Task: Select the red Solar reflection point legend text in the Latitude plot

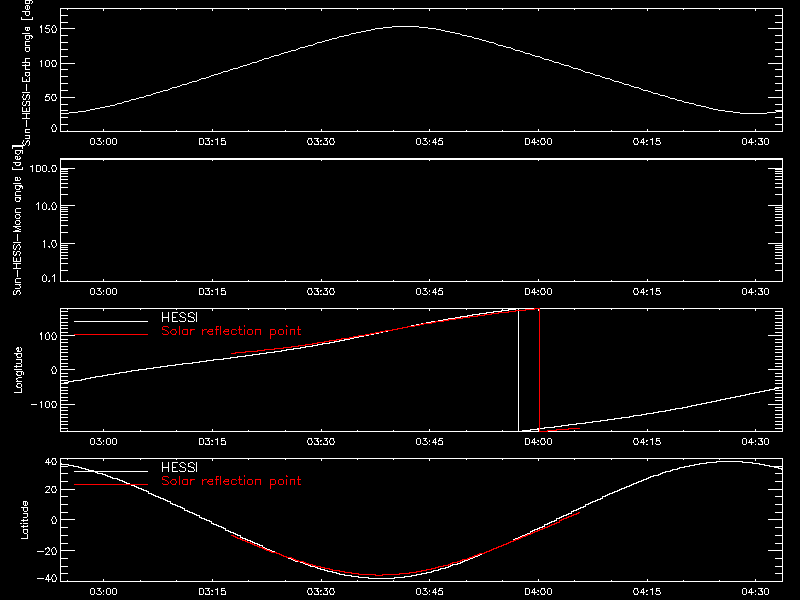Action: pyautogui.click(x=231, y=481)
